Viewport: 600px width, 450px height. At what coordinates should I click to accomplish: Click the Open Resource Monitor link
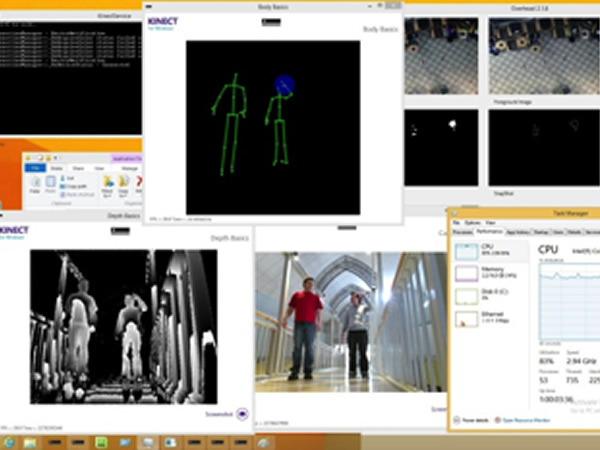[x=526, y=420]
